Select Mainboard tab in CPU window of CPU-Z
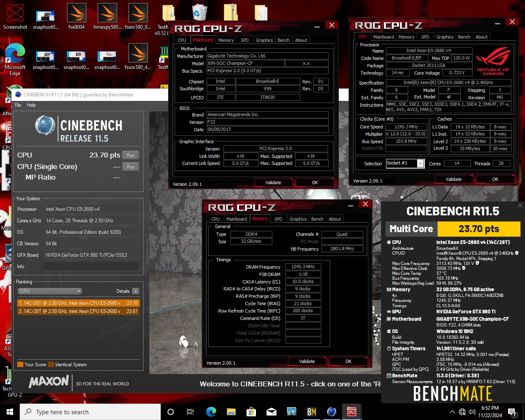The width and height of the screenshot is (525, 420). pos(383,37)
